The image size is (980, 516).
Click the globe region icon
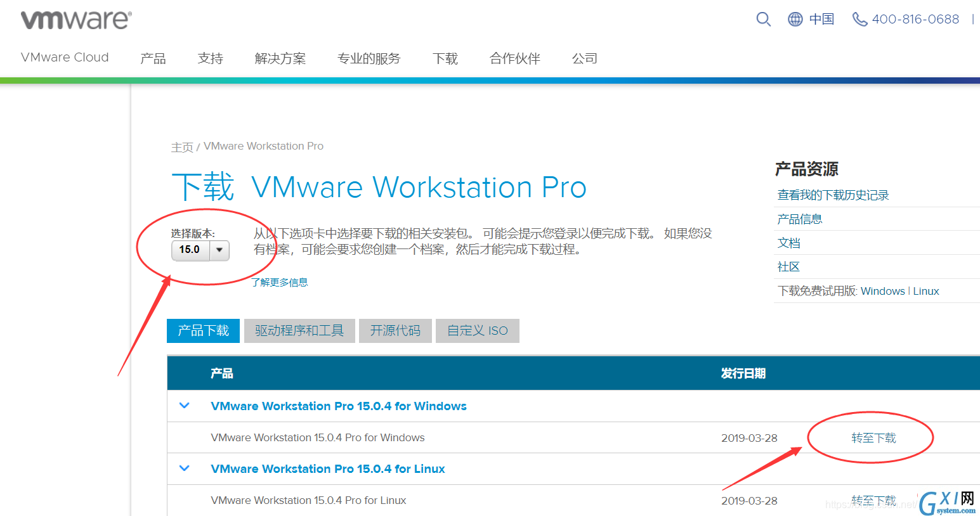(795, 20)
